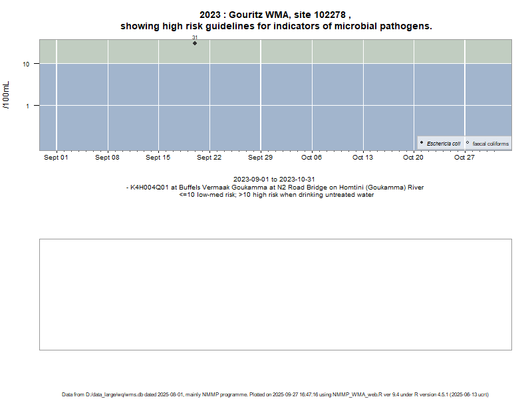
Task: Click the Escherichia coli legend marker
Action: coord(422,143)
